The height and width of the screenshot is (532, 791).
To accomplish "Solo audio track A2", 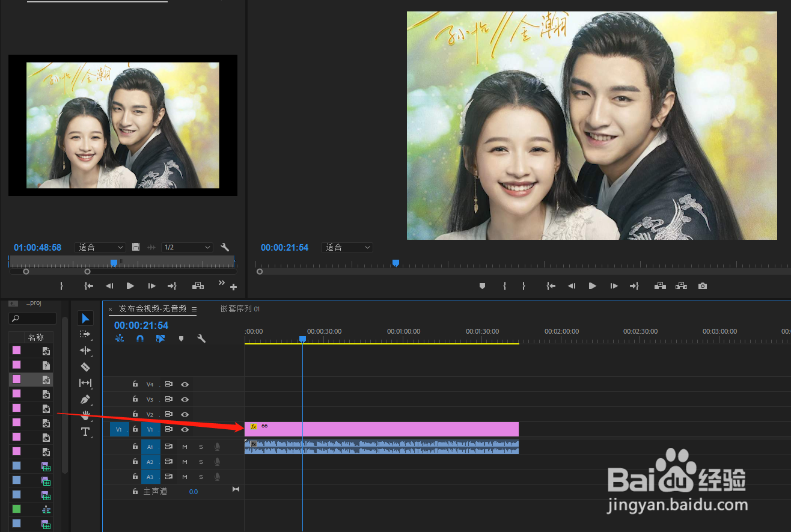I will (x=201, y=462).
